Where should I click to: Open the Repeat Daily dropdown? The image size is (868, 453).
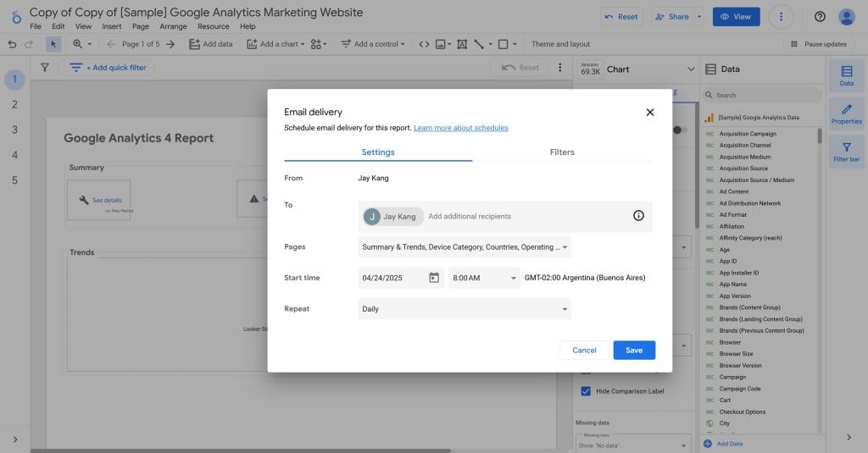465,309
